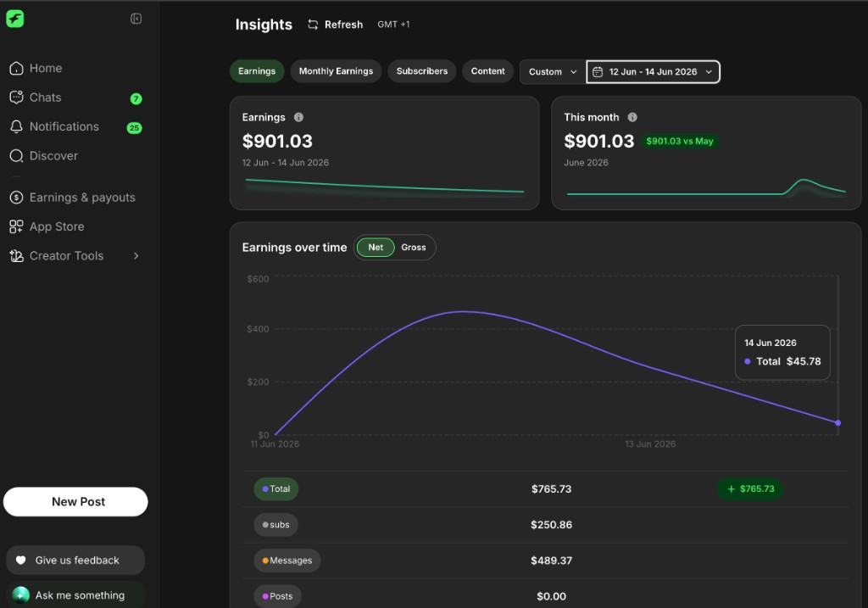Screen dimensions: 868x608
Task: Click the plus icon in green $765.73 badge
Action: pyautogui.click(x=731, y=489)
